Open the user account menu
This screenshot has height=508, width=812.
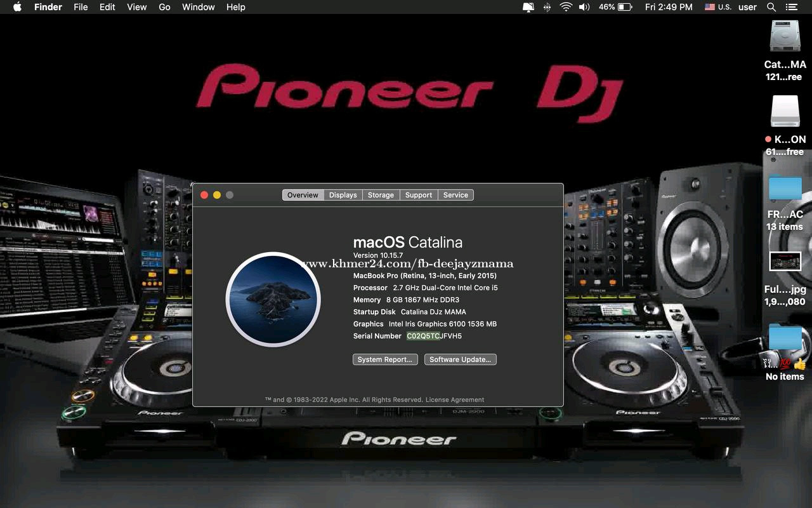pyautogui.click(x=748, y=7)
